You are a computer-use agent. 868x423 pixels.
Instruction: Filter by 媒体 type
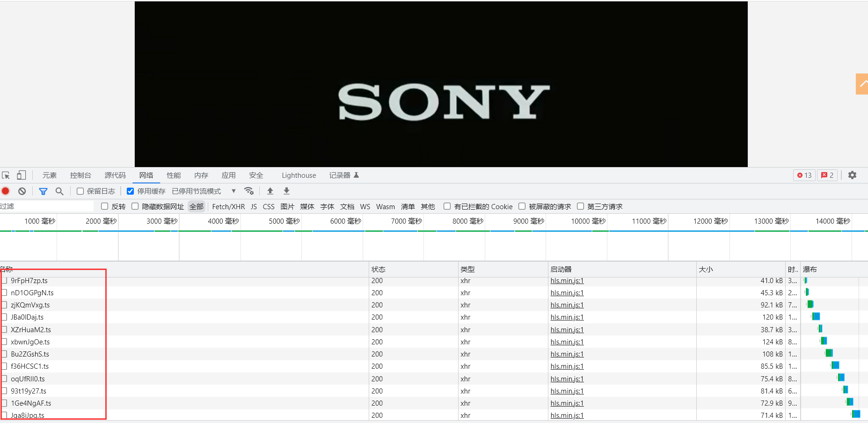click(x=307, y=206)
